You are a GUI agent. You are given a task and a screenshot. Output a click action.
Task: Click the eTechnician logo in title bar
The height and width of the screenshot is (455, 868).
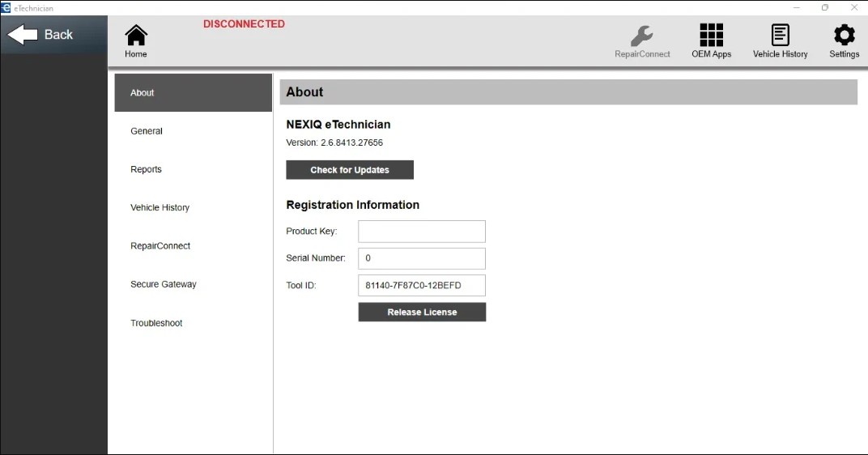[6, 7]
